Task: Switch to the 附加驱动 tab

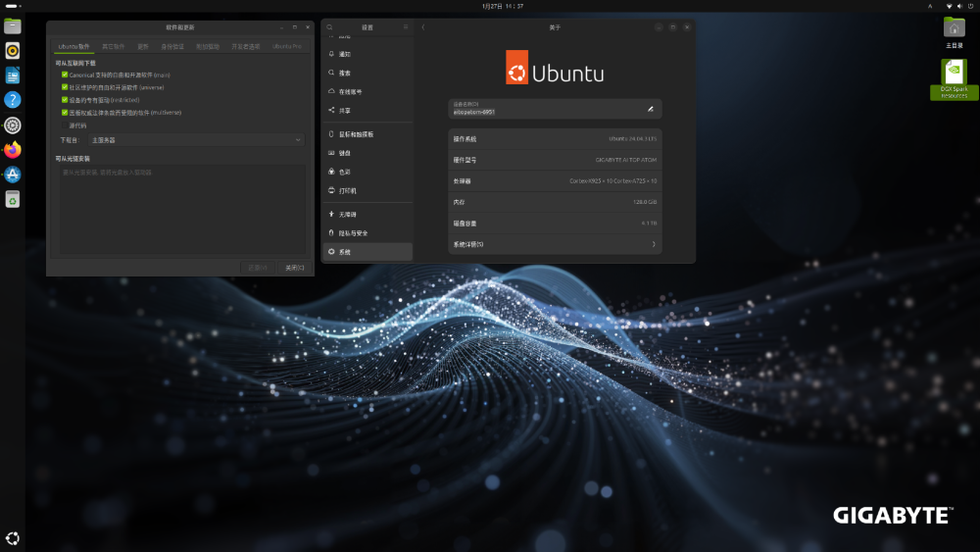Action: pyautogui.click(x=208, y=46)
